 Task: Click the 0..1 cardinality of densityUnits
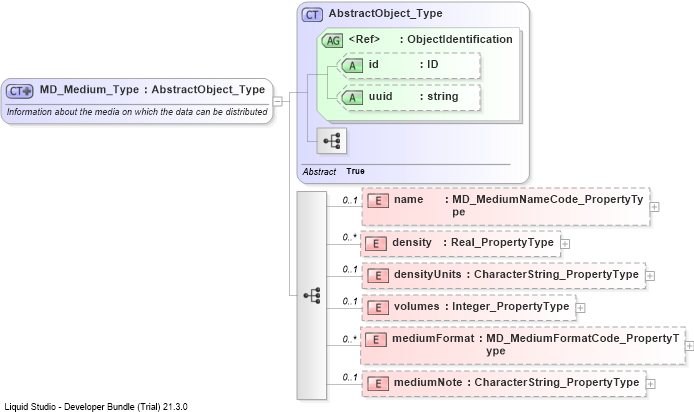click(x=350, y=269)
